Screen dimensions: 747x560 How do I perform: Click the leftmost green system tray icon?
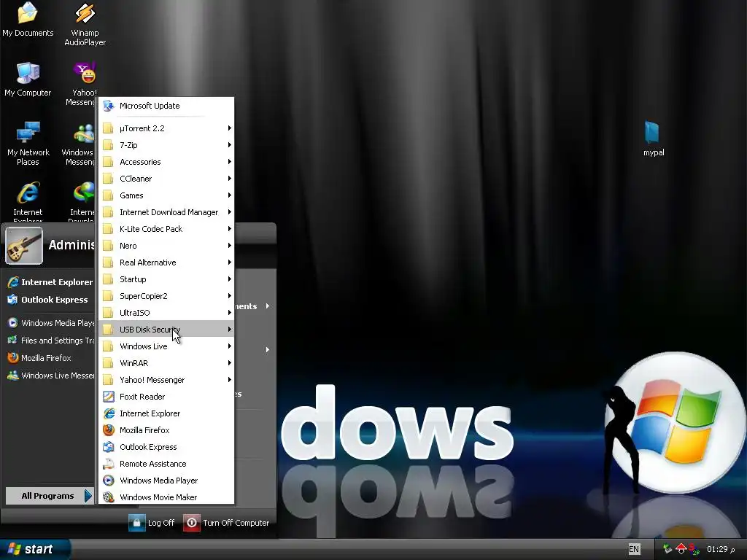667,549
